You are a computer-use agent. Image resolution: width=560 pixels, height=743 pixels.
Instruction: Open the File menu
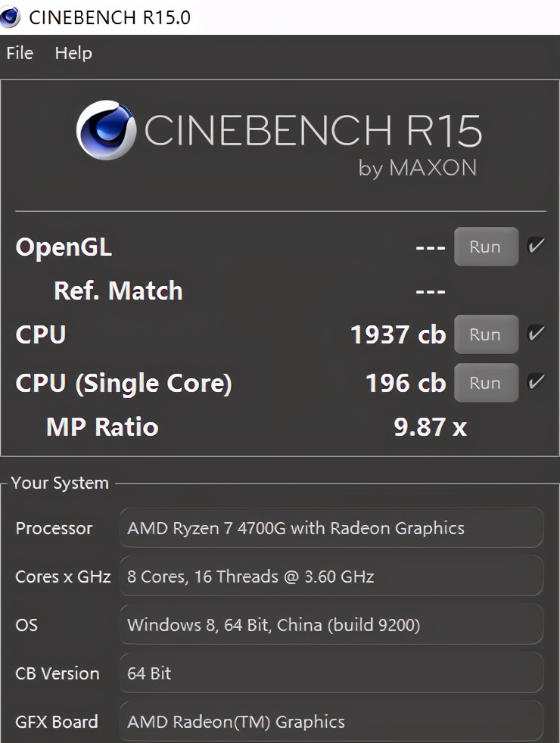[20, 53]
